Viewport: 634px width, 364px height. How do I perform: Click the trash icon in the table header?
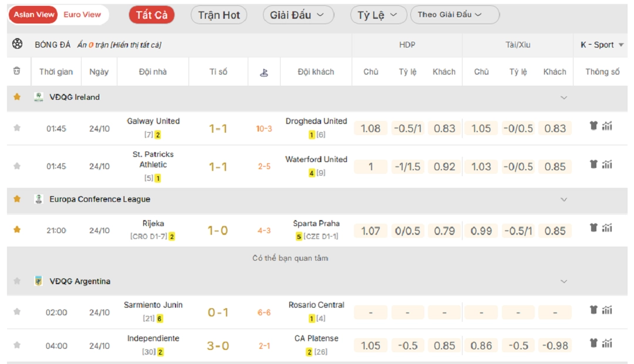pos(17,72)
